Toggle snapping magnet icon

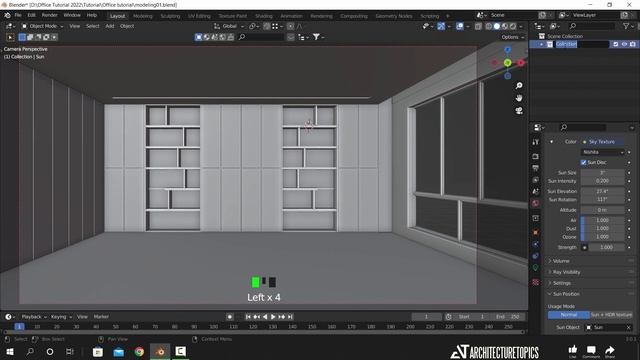(267, 26)
